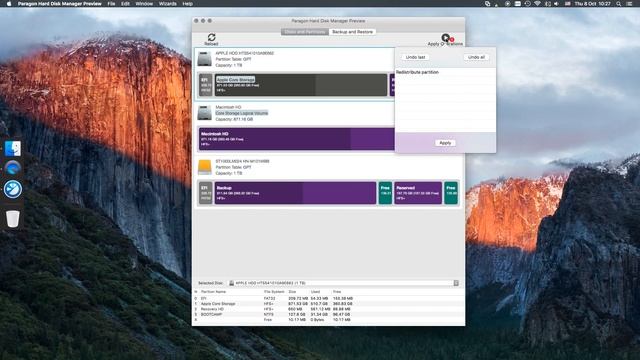Open the Time Machine menu bar icon
Viewport: 640px width, 360px height.
pyautogui.click(x=528, y=4)
